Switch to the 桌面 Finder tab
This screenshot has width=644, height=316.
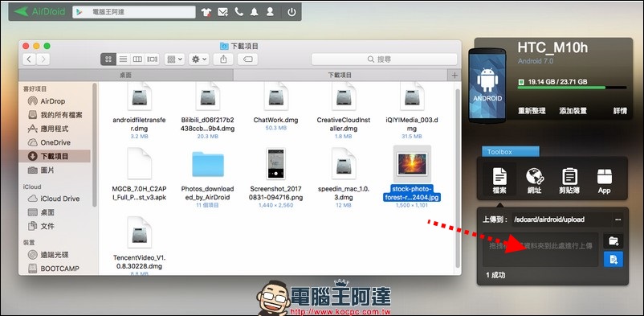tap(126, 76)
